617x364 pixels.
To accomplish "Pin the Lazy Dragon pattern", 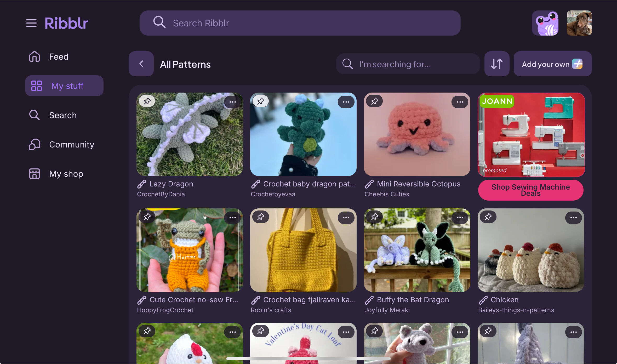I will coord(147,101).
